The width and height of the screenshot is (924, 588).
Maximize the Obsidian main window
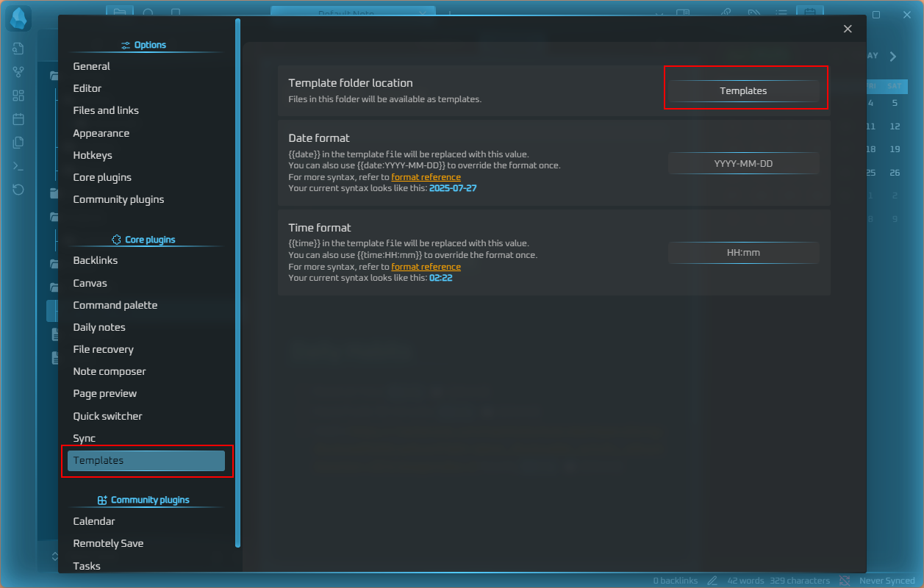[876, 15]
